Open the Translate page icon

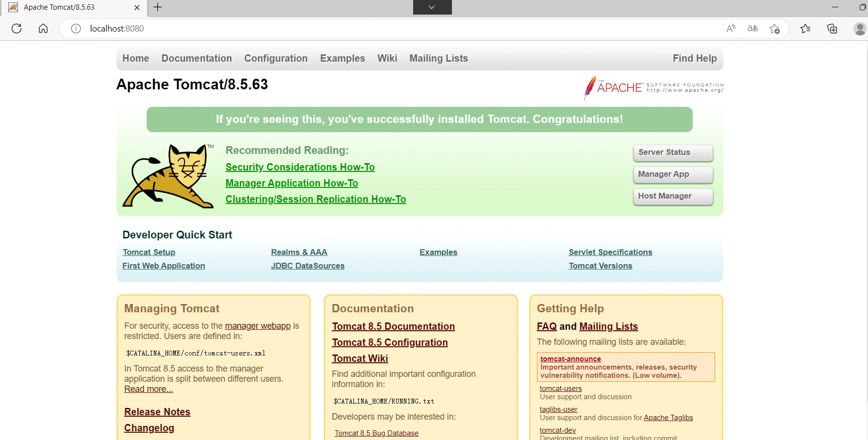pos(752,29)
